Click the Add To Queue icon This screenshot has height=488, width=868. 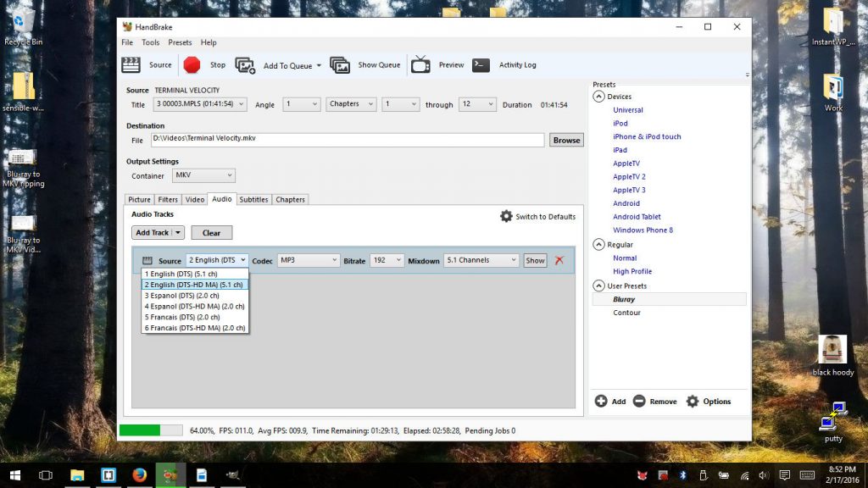point(245,65)
